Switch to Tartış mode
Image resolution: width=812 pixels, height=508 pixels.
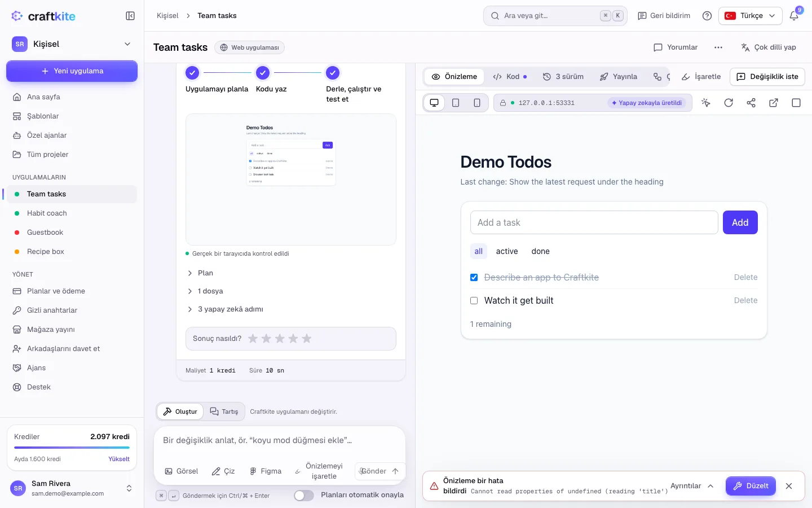point(224,411)
